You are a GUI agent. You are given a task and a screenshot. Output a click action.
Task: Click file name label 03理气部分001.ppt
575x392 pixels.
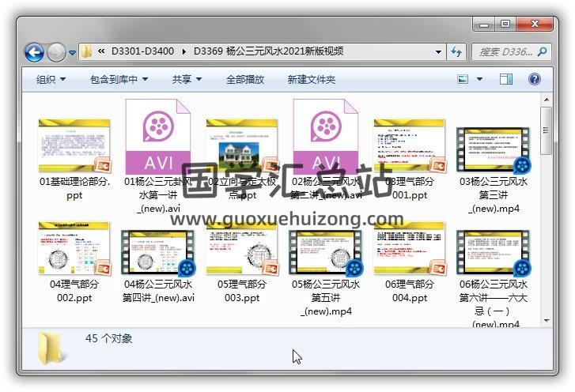click(x=410, y=188)
